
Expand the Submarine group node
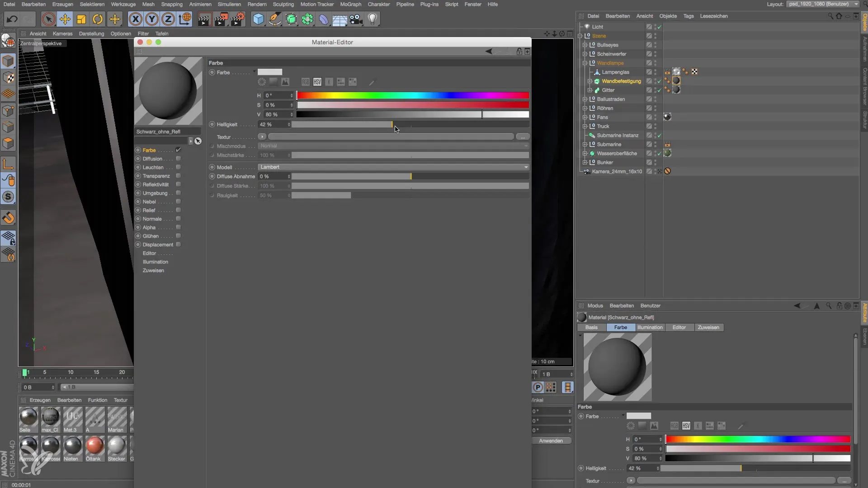[x=585, y=145]
